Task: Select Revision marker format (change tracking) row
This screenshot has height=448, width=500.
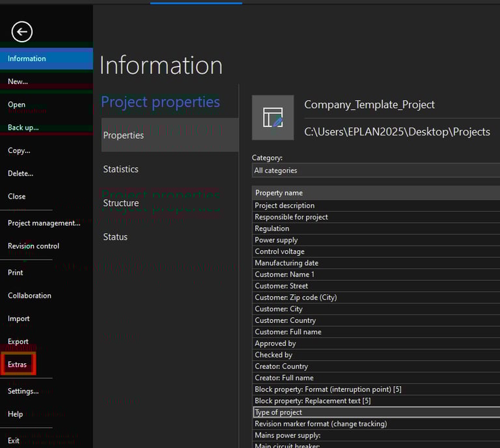Action: (376, 424)
